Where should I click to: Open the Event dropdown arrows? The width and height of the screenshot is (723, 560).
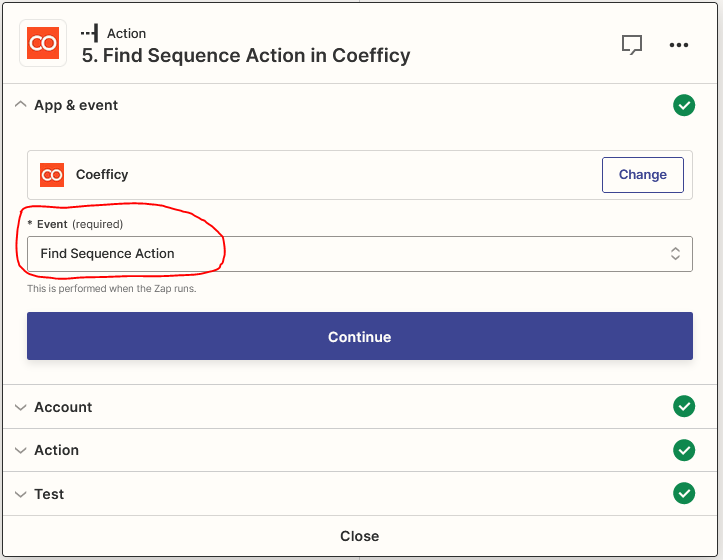[676, 254]
